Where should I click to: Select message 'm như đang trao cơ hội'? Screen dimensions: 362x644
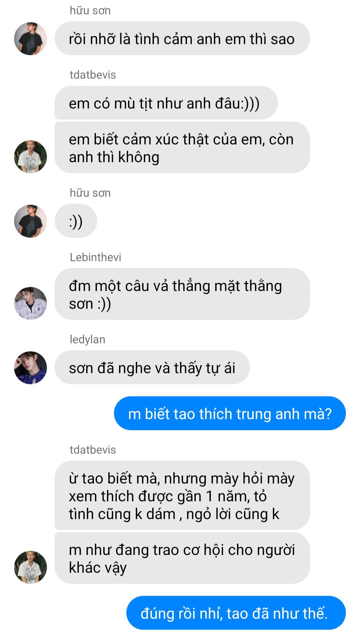point(182,558)
